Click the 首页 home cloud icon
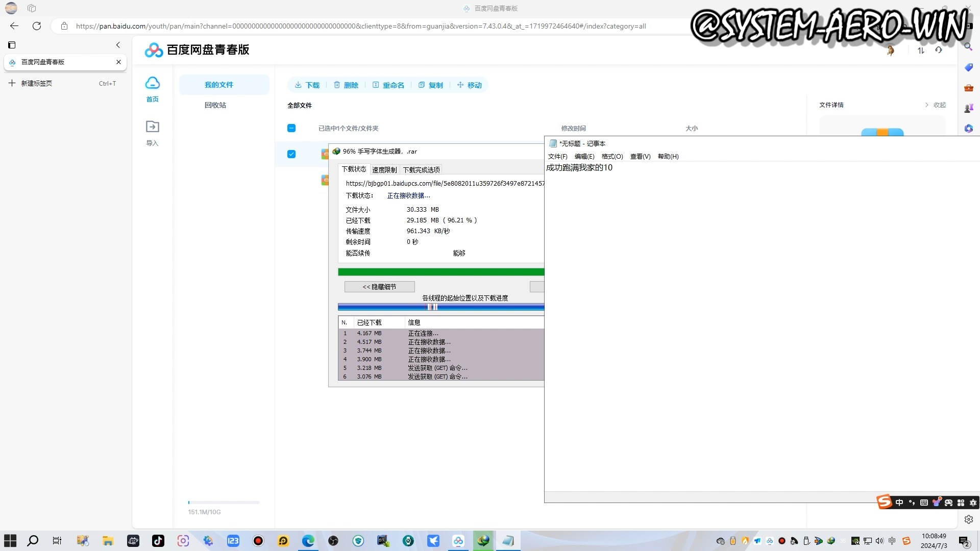Viewport: 980px width, 551px height. tap(152, 83)
